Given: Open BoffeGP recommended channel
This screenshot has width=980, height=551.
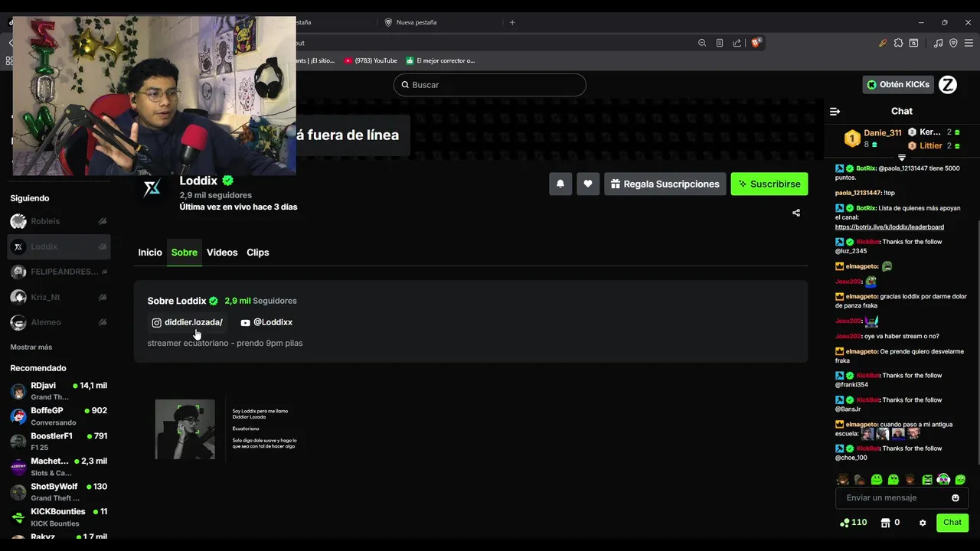Looking at the screenshot, I should tap(59, 416).
